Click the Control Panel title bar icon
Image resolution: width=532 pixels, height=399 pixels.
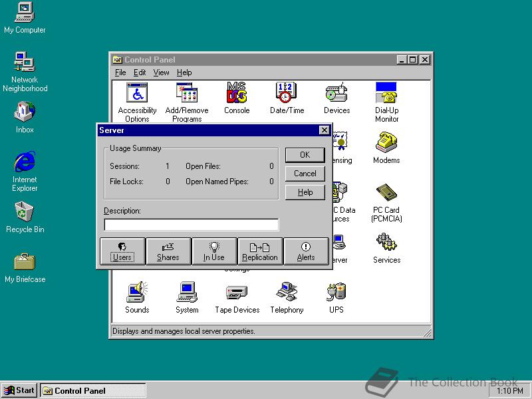[117, 60]
